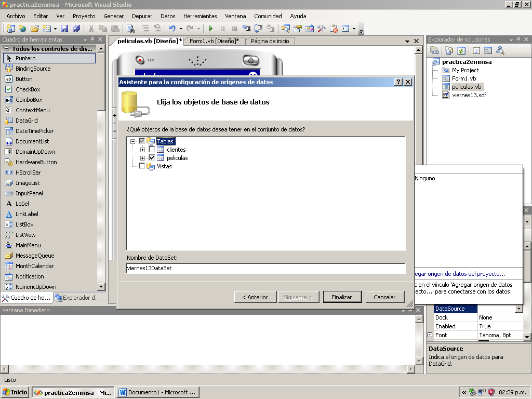Select viernes13.sdf in solution explorer
This screenshot has height=399, width=532.
coord(469,95)
